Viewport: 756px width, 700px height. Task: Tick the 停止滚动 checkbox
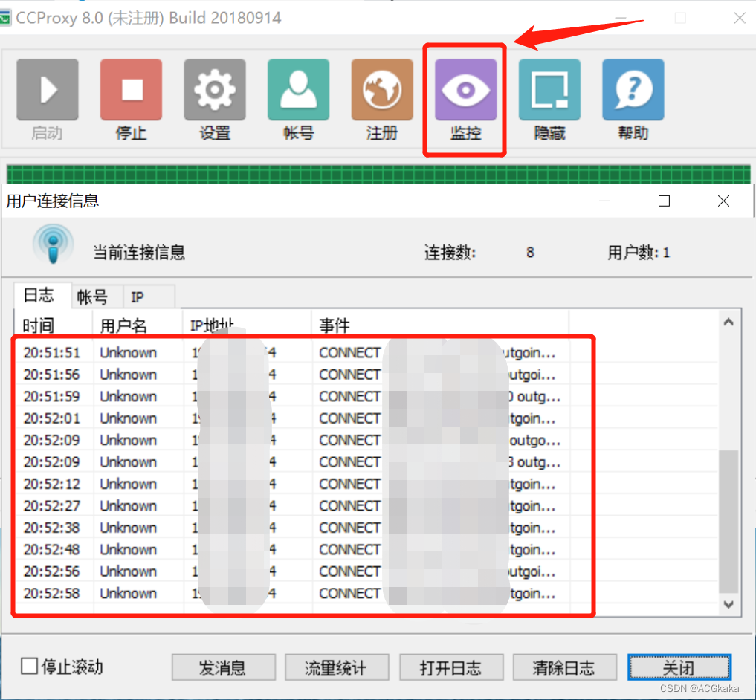pyautogui.click(x=30, y=667)
